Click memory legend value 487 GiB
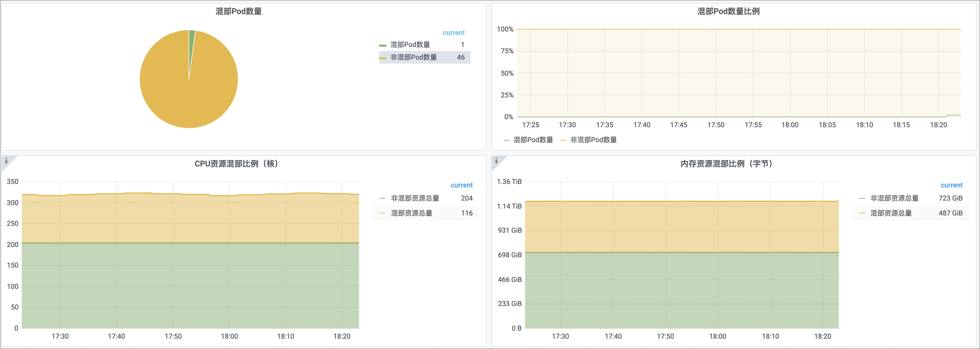The width and height of the screenshot is (980, 349). [950, 213]
